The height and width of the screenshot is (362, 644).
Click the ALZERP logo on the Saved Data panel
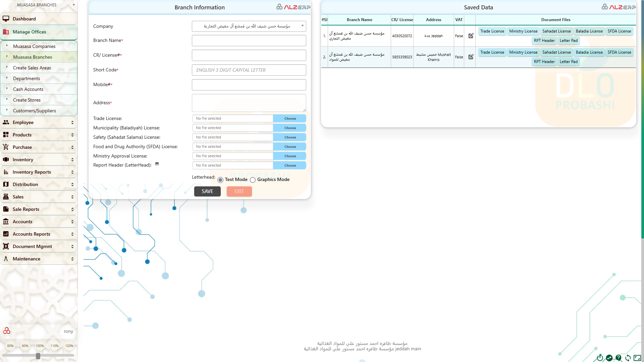click(618, 6)
